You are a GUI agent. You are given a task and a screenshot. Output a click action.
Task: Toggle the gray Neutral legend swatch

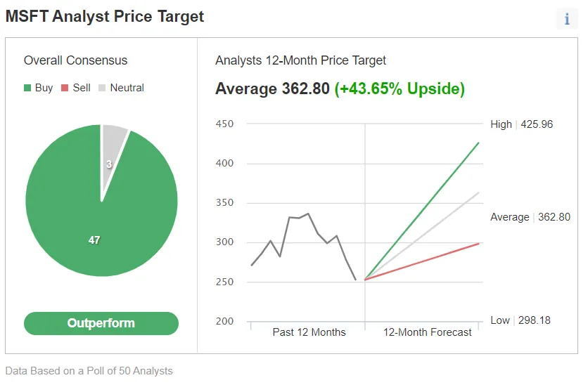click(103, 88)
